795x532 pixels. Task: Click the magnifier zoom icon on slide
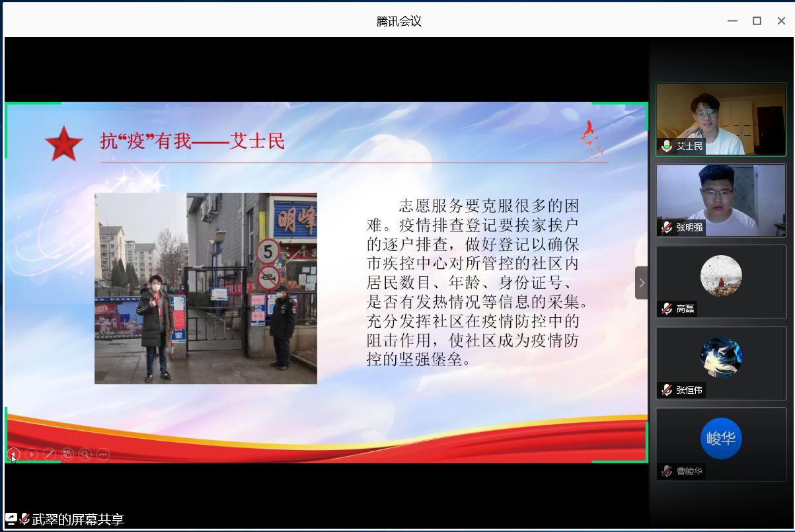pos(85,454)
